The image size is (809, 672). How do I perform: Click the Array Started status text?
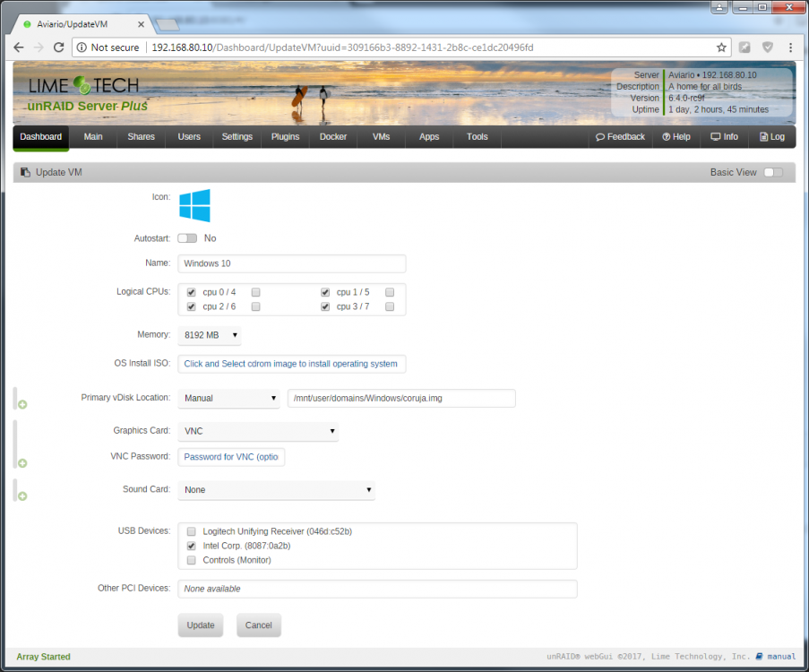[43, 657]
